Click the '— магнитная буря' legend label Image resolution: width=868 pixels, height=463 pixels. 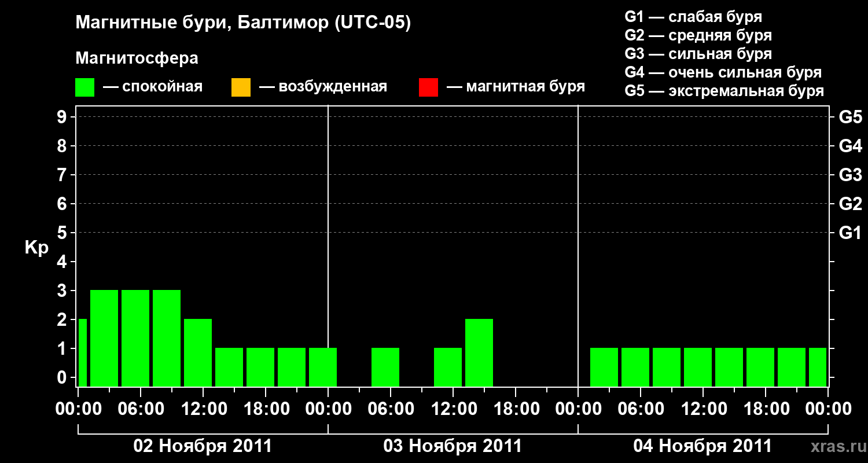click(x=516, y=87)
